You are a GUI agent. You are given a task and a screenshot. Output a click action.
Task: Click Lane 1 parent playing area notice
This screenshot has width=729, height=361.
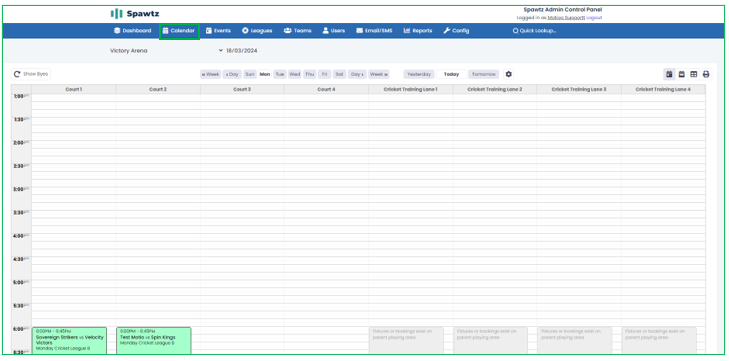point(406,341)
